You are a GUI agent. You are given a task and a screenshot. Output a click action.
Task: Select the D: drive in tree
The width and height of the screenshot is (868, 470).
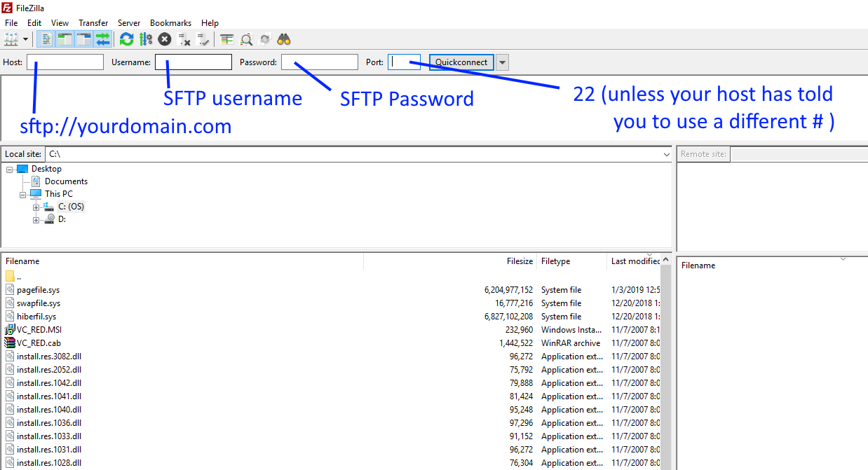click(62, 219)
